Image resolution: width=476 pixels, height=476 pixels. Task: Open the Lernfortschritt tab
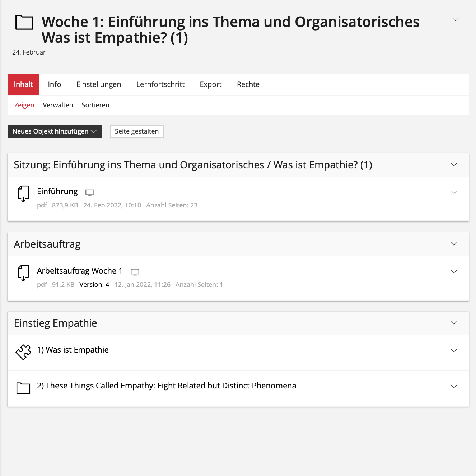click(x=160, y=84)
